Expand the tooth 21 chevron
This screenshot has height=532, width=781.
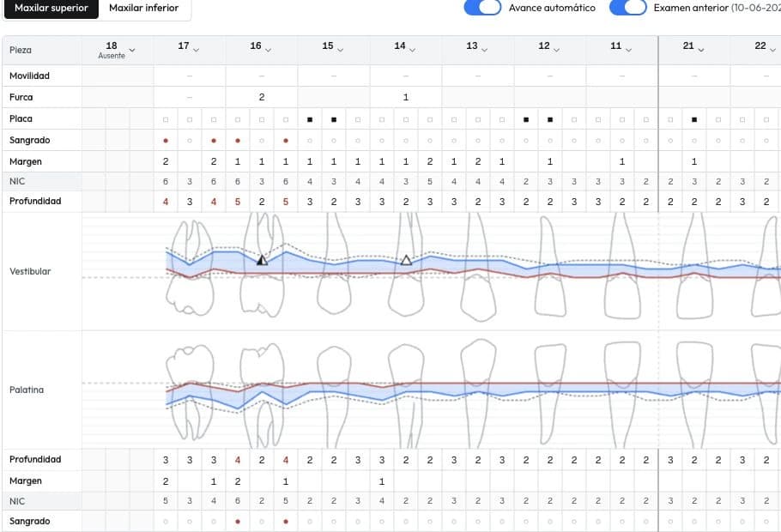click(x=701, y=50)
